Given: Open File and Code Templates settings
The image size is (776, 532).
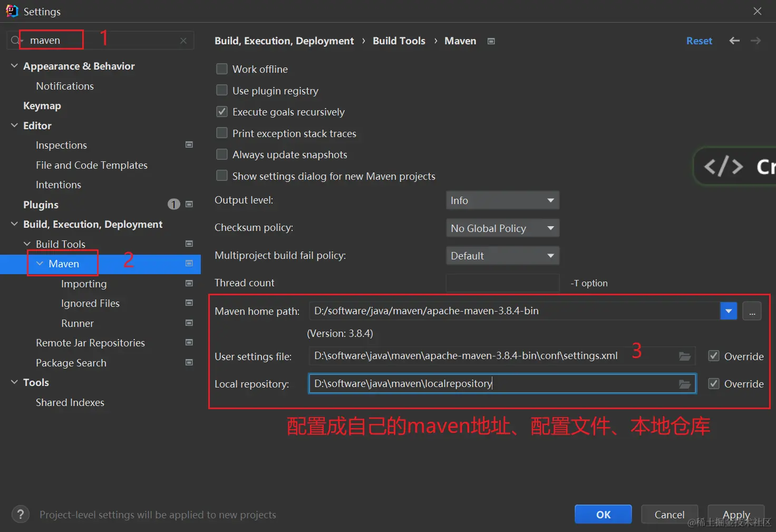Looking at the screenshot, I should (92, 165).
